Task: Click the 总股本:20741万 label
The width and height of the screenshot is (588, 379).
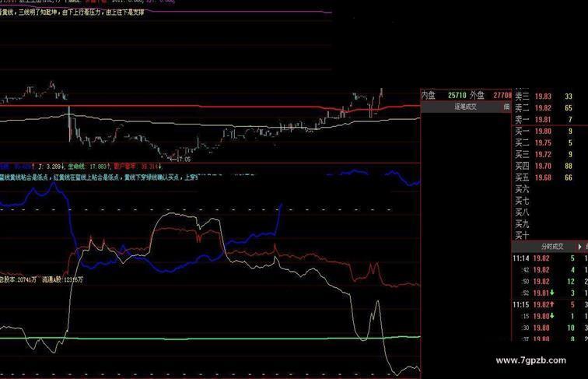Action: (x=19, y=279)
